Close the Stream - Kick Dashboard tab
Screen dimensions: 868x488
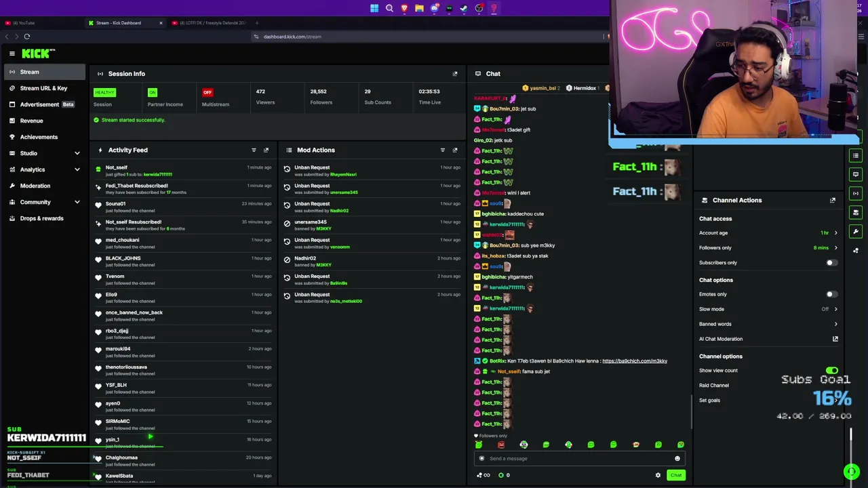point(161,23)
